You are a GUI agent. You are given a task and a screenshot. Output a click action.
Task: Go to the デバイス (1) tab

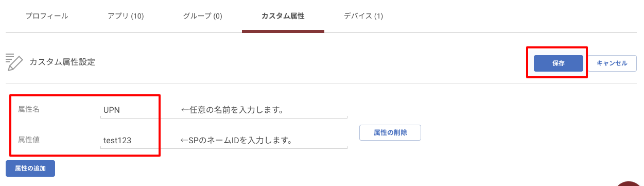coord(363,16)
